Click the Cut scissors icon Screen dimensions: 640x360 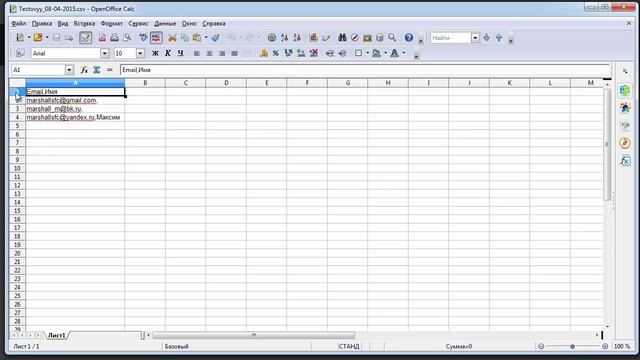point(172,38)
